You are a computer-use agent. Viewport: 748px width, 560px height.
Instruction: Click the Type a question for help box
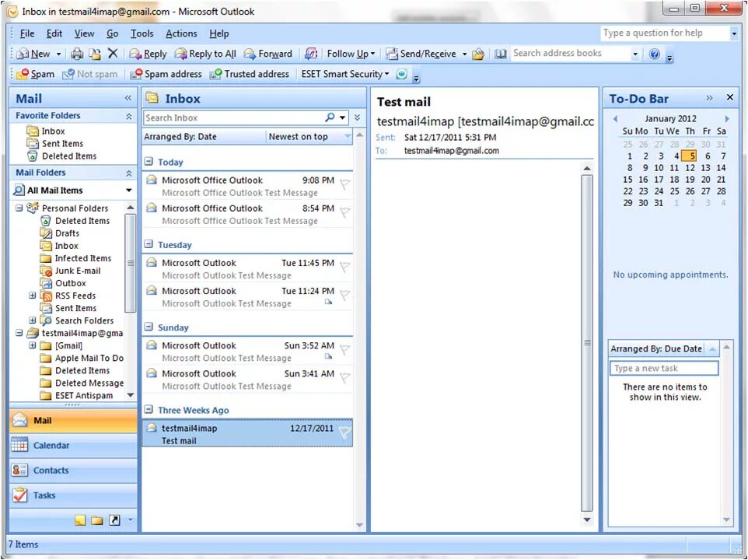[x=665, y=33]
